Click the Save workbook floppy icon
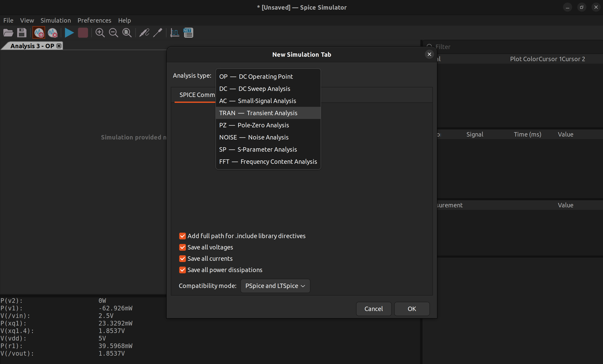Image resolution: width=603 pixels, height=364 pixels. point(22,33)
